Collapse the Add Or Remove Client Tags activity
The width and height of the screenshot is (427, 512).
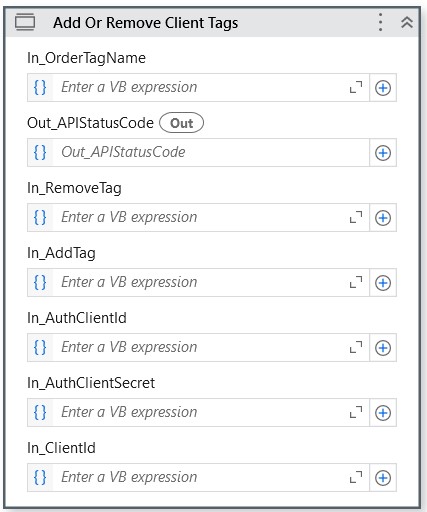point(407,22)
